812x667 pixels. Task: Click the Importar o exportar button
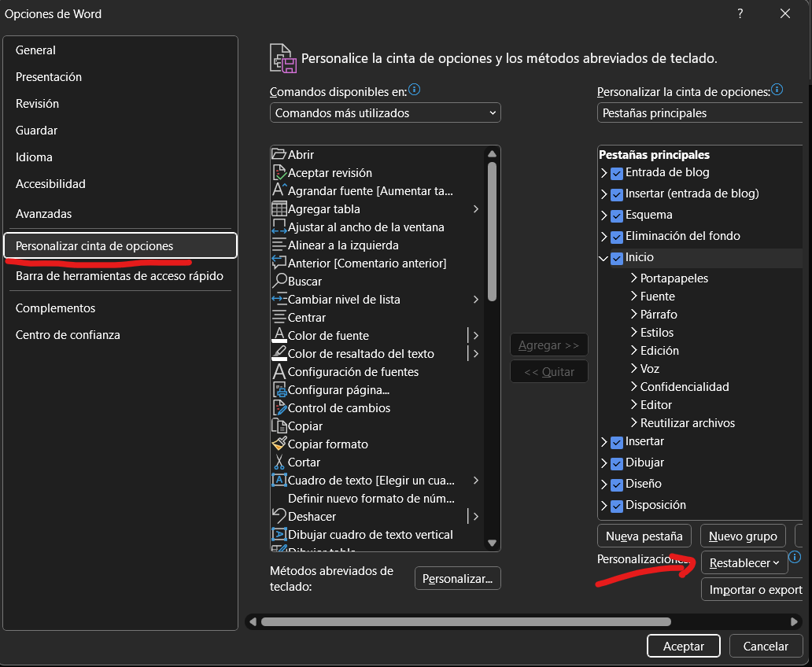752,590
